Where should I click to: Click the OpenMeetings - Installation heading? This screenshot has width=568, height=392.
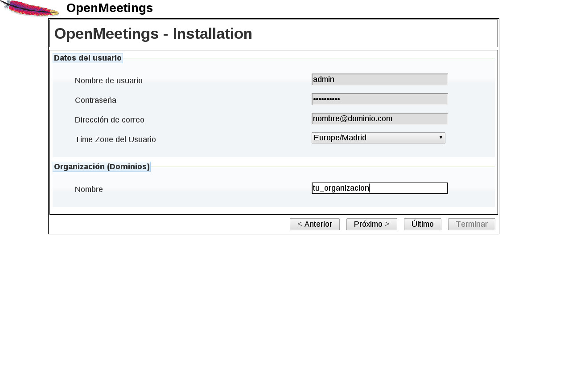coord(153,33)
